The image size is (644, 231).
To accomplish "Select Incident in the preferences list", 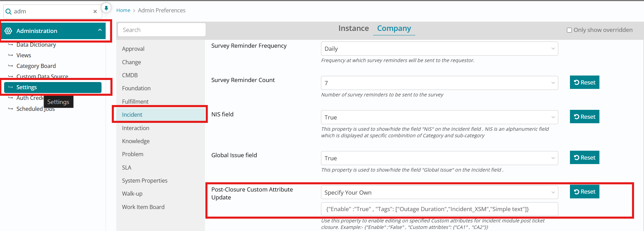I will tap(132, 115).
